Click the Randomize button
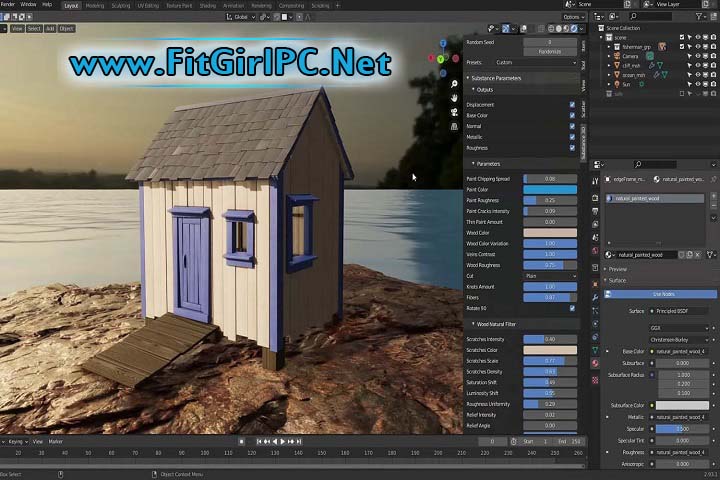The width and height of the screenshot is (720, 480). point(549,50)
